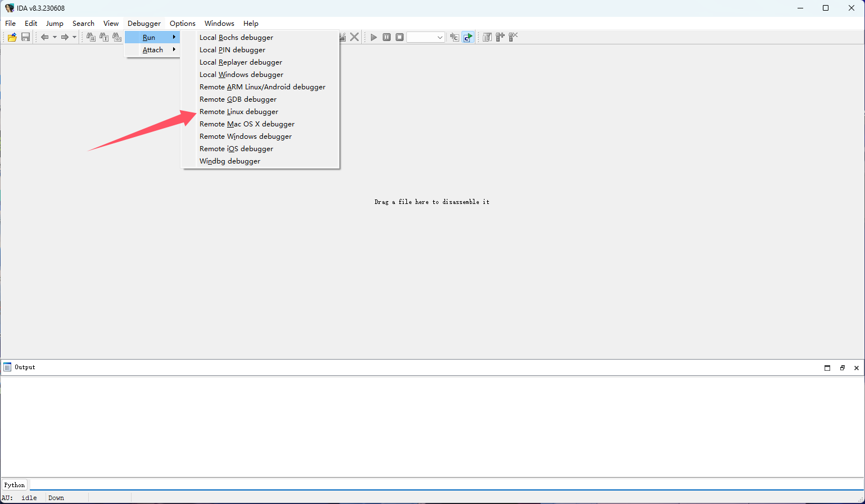Click the highlighted green-arrow debugger icon
Viewport: 865px width, 504px height.
point(468,37)
